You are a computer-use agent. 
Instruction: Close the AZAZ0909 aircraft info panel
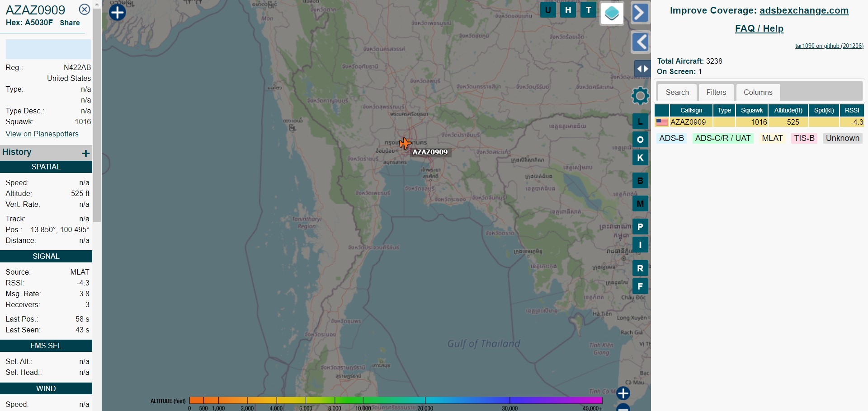pos(85,9)
